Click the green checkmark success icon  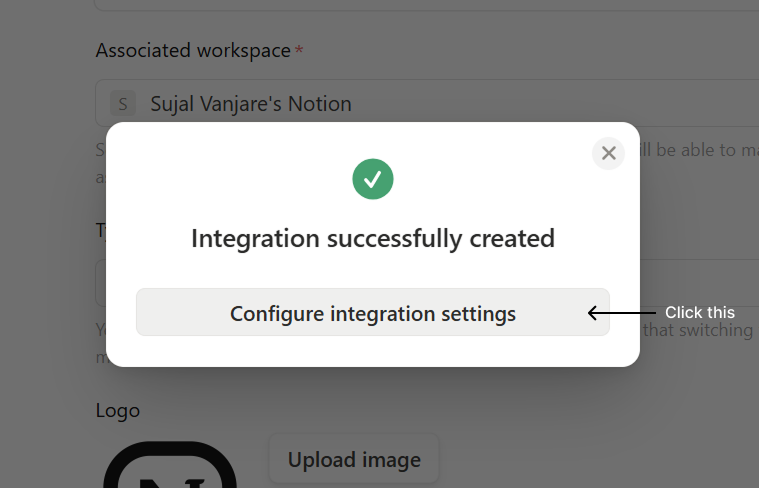373,179
